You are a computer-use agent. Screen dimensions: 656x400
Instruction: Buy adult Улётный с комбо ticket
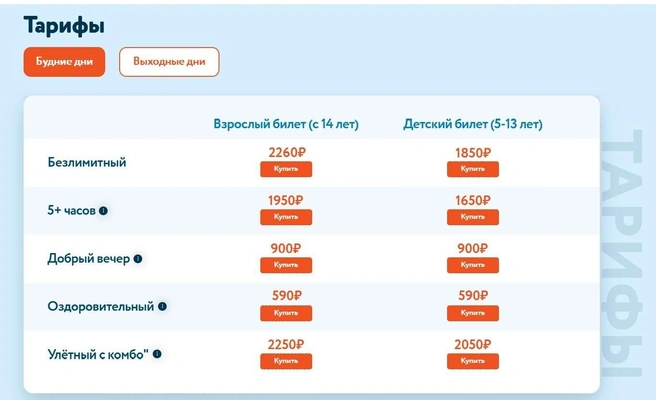286,361
